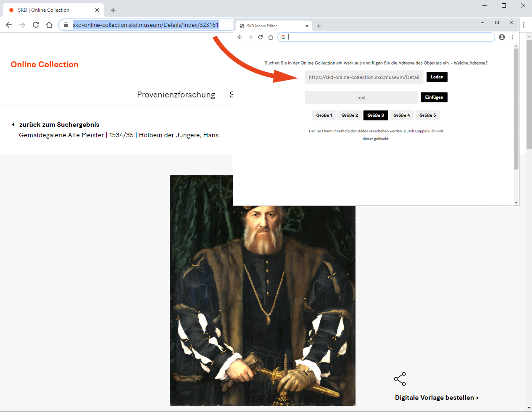The width and height of the screenshot is (532, 412).
Task: Open home page in the Online Collection window
Action: 49,25
